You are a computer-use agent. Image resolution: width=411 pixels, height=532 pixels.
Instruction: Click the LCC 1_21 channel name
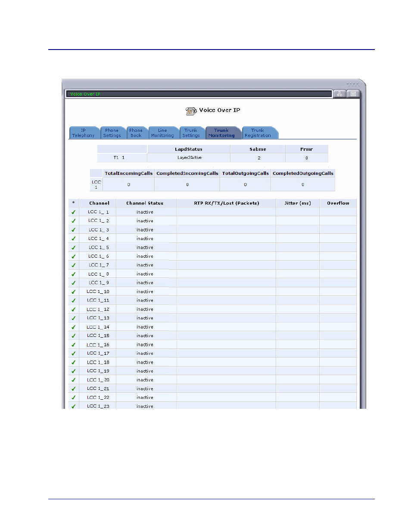point(98,389)
